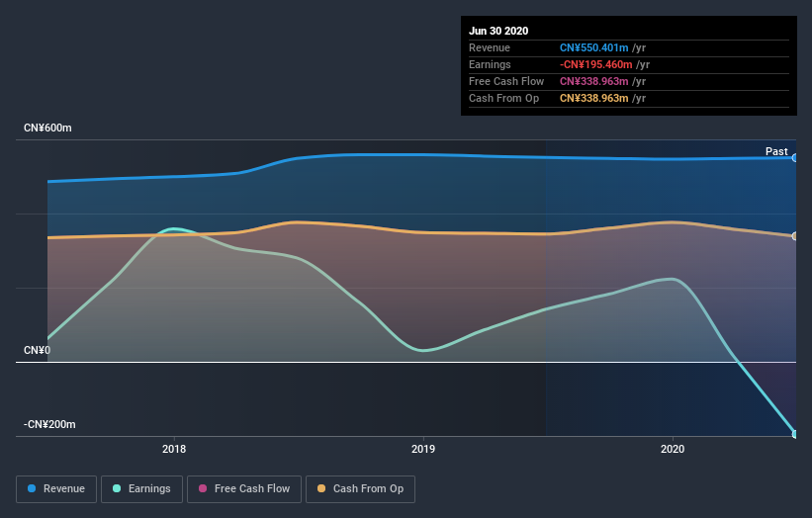
Task: Click the Cash From Op row label in tooltip
Action: 503,98
